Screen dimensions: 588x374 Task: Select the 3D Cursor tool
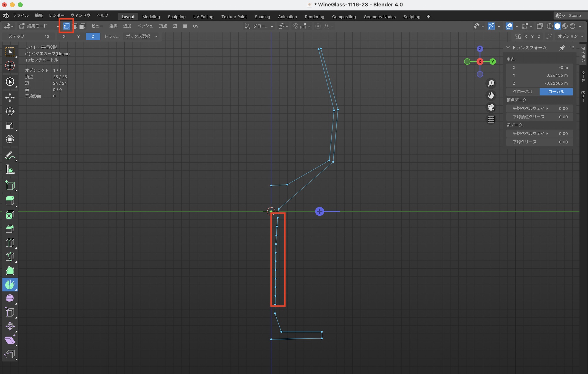coord(10,66)
